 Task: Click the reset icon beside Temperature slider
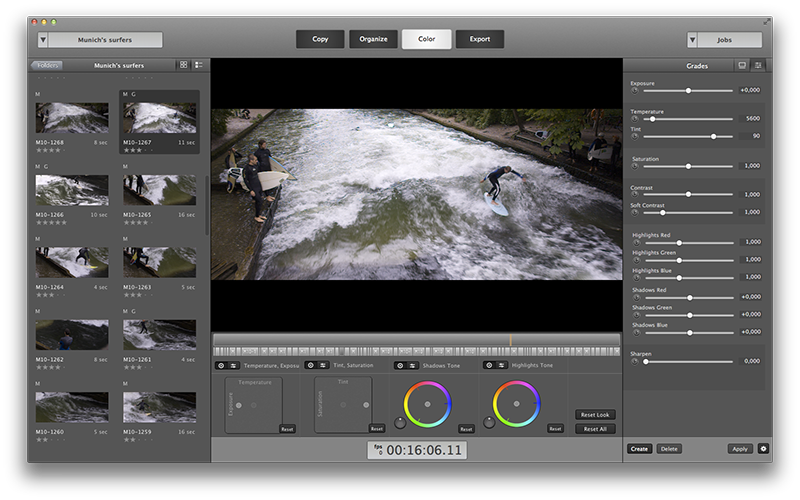635,119
